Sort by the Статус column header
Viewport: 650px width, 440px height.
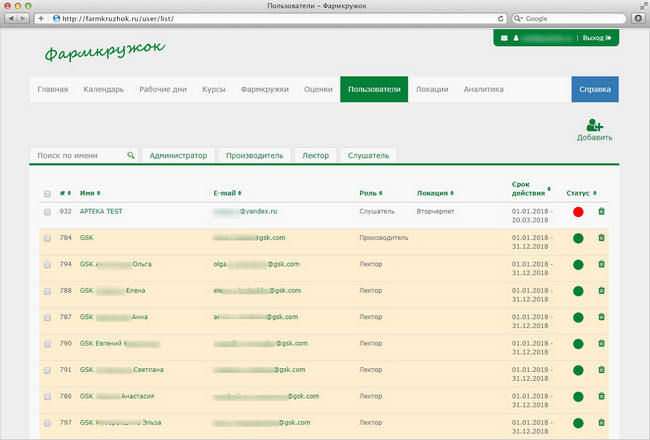pyautogui.click(x=581, y=193)
